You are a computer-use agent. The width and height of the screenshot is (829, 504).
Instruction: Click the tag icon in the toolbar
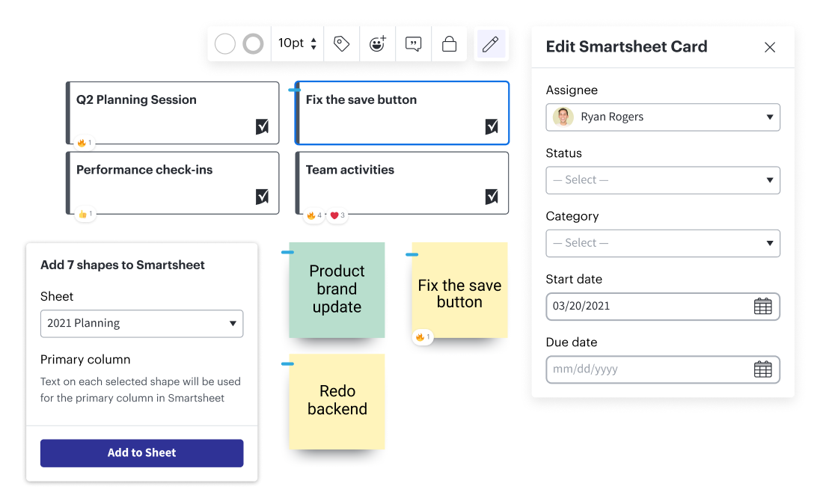pyautogui.click(x=342, y=44)
